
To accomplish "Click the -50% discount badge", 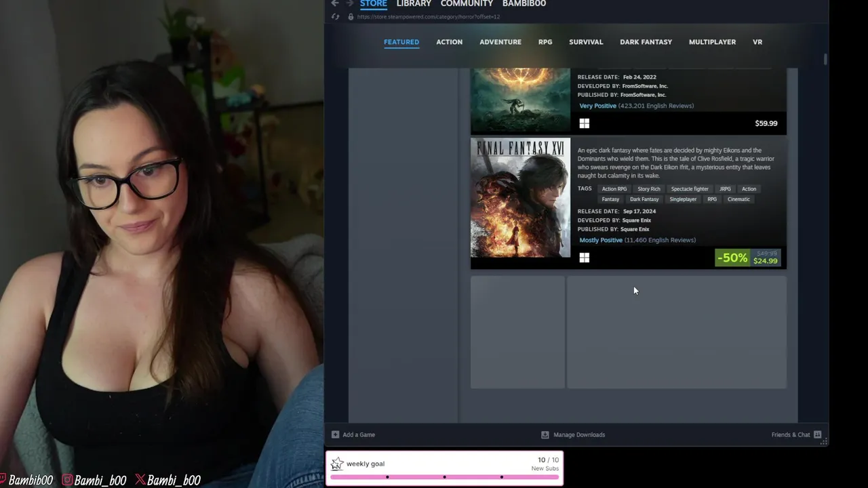I will click(732, 258).
